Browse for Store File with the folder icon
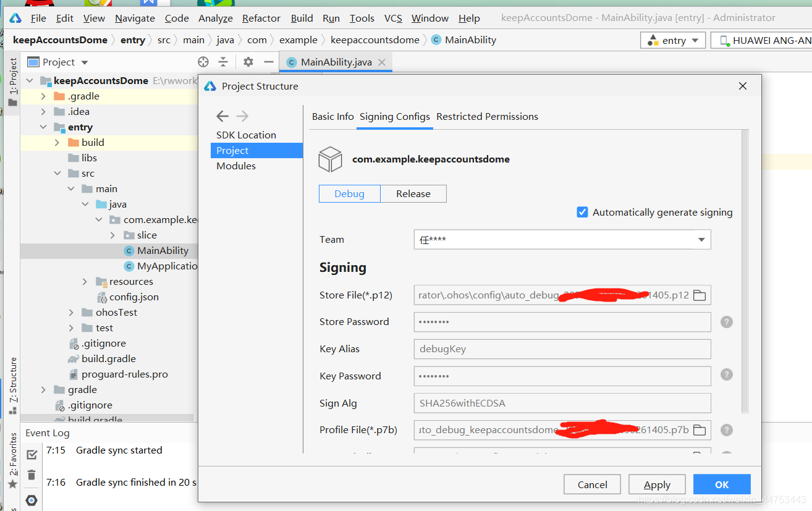This screenshot has width=812, height=511. 699,295
